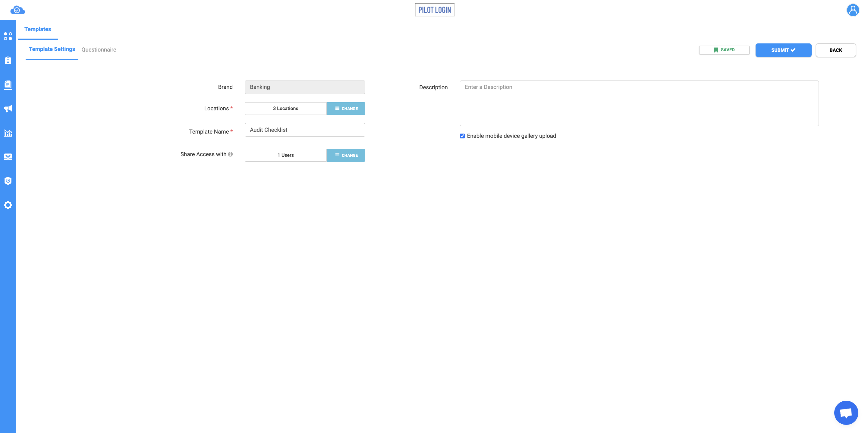Screen dimensions: 868x433
Task: Click the SUBMIT button
Action: click(x=783, y=50)
